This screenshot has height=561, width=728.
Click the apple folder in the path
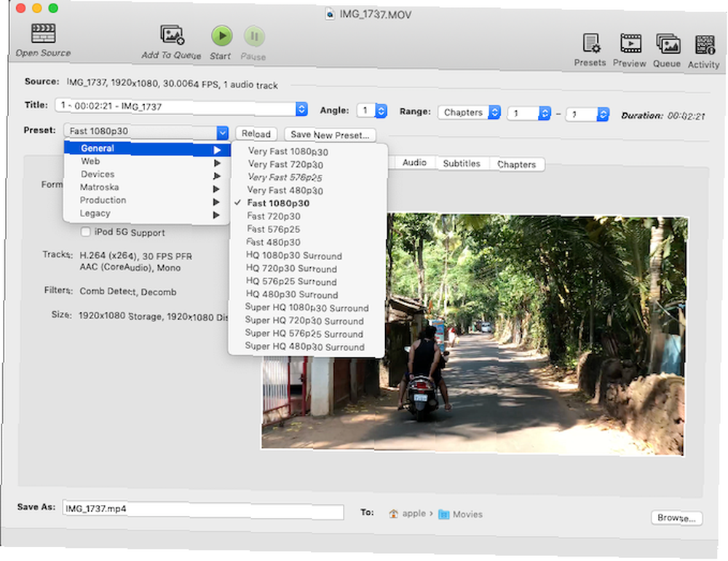[414, 514]
